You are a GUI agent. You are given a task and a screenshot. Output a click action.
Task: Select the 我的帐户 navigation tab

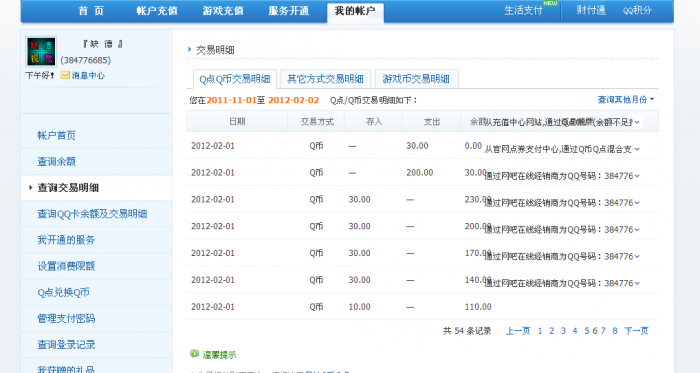[x=355, y=11]
